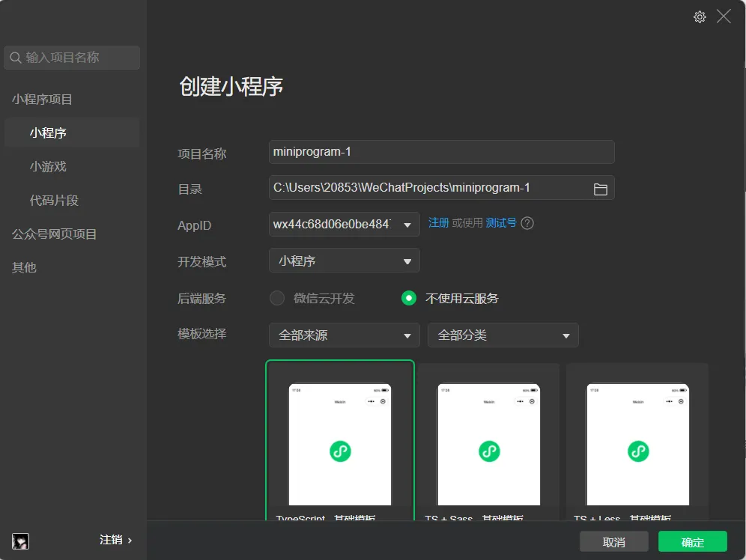Screen dimensions: 746x560
Task: Open the AppID dropdown
Action: (x=344, y=224)
